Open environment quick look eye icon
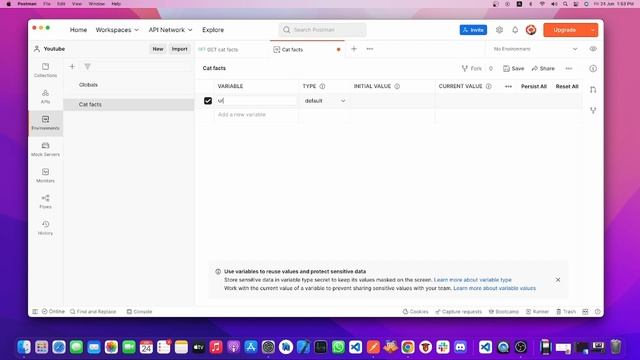This screenshot has width=640, height=360. click(593, 49)
